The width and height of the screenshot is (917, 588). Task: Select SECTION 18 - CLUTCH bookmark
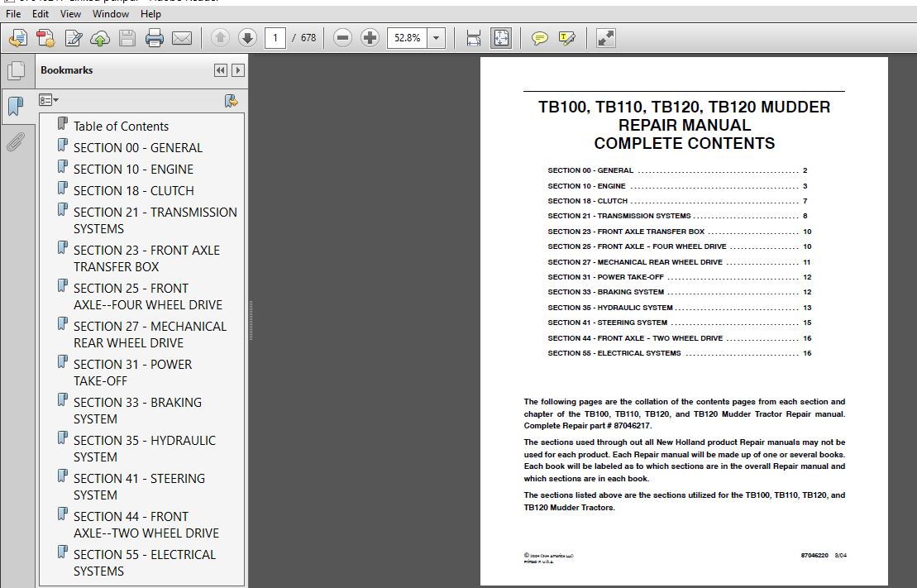tap(133, 191)
